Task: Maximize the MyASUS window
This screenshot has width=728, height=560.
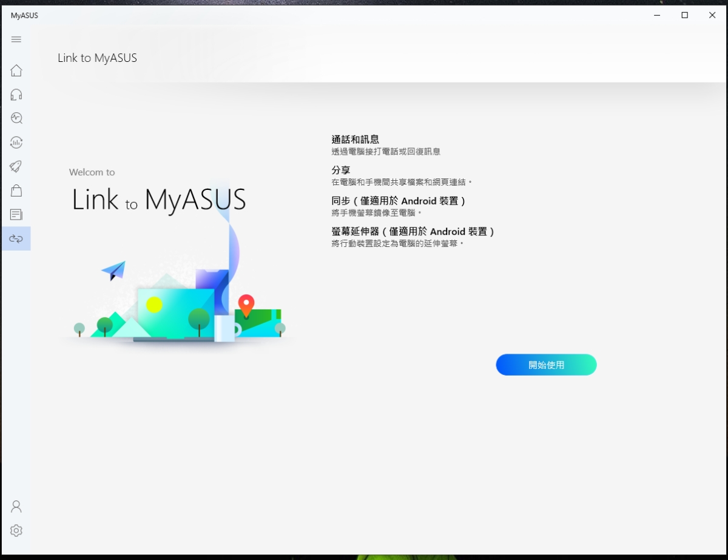Action: point(685,15)
